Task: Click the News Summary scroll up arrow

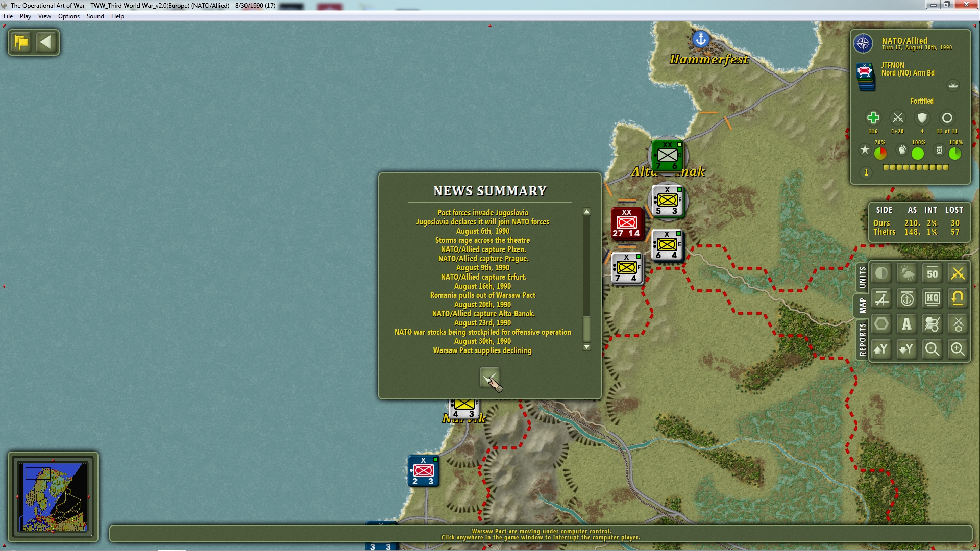Action: point(586,212)
